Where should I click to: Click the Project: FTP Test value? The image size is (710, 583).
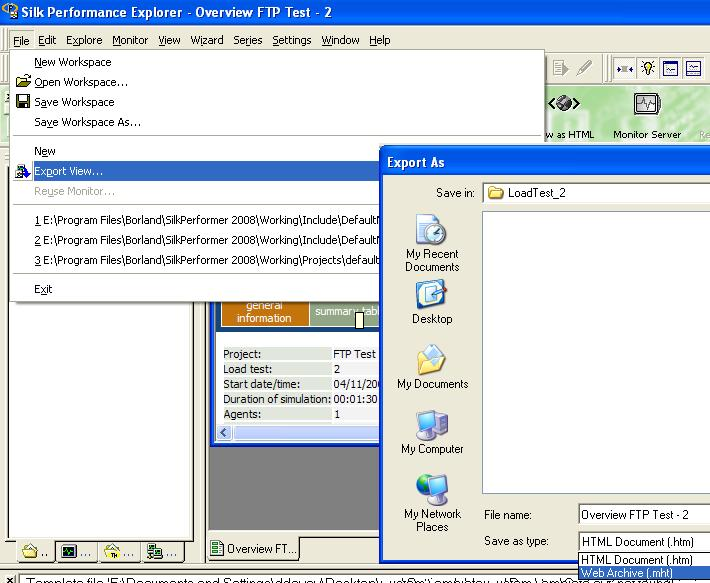pyautogui.click(x=355, y=354)
